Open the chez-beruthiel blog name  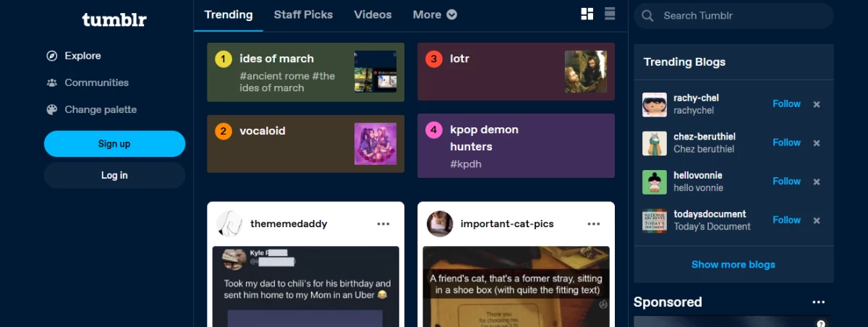point(705,137)
